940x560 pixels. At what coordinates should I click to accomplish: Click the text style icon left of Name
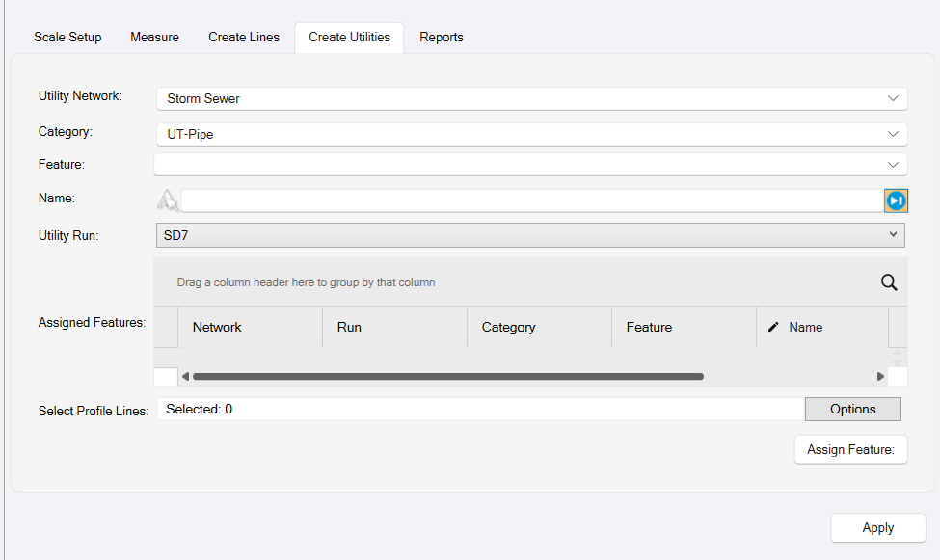click(168, 200)
